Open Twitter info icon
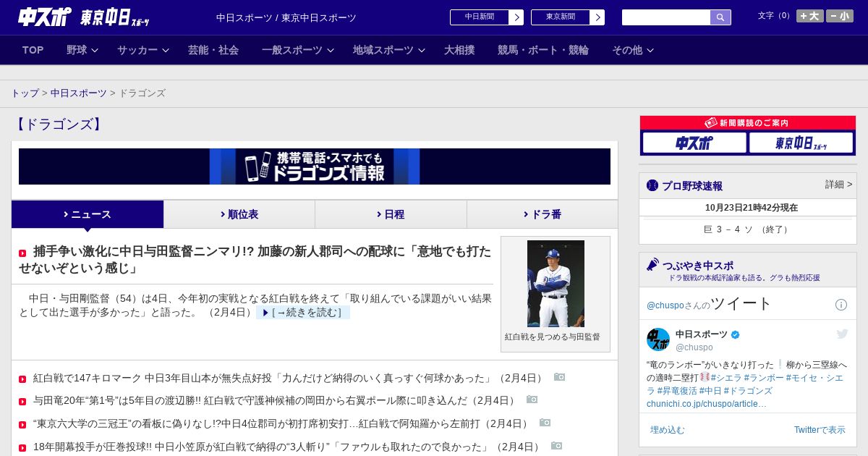 coord(841,305)
